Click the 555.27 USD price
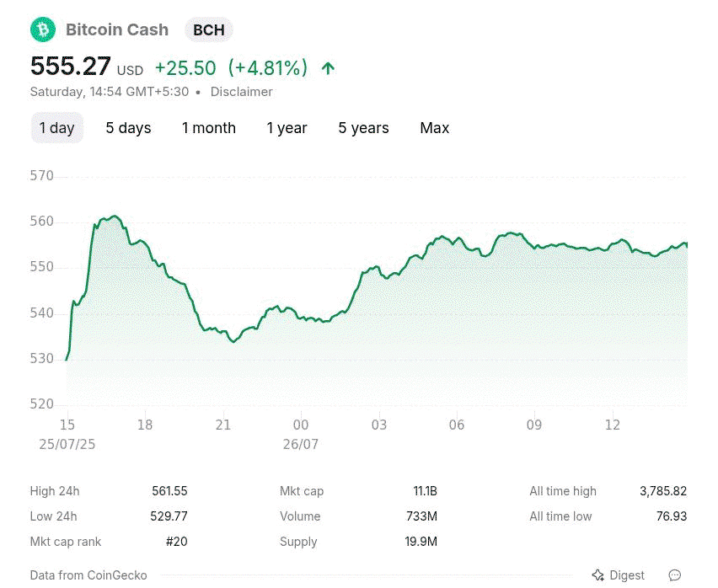718x588 pixels. point(87,67)
